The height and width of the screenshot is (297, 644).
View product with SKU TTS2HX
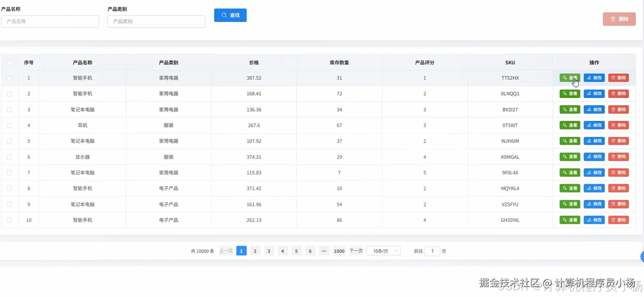(570, 78)
